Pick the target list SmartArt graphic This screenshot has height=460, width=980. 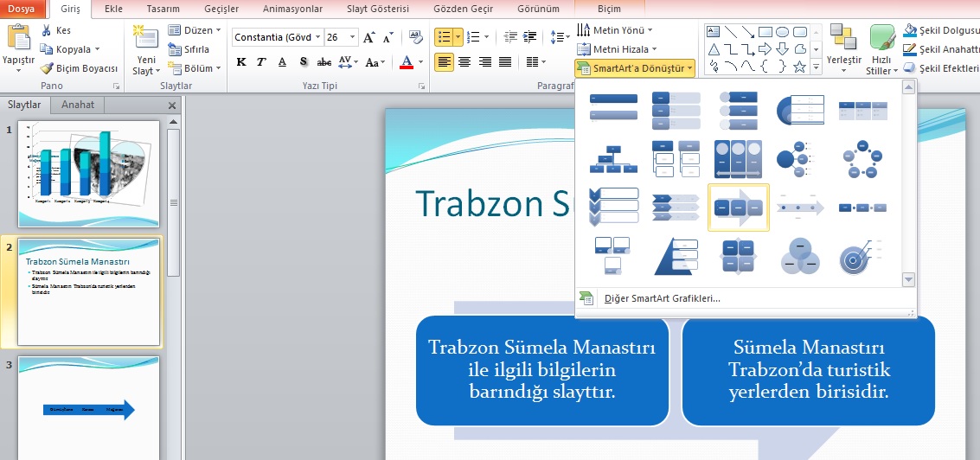point(862,256)
